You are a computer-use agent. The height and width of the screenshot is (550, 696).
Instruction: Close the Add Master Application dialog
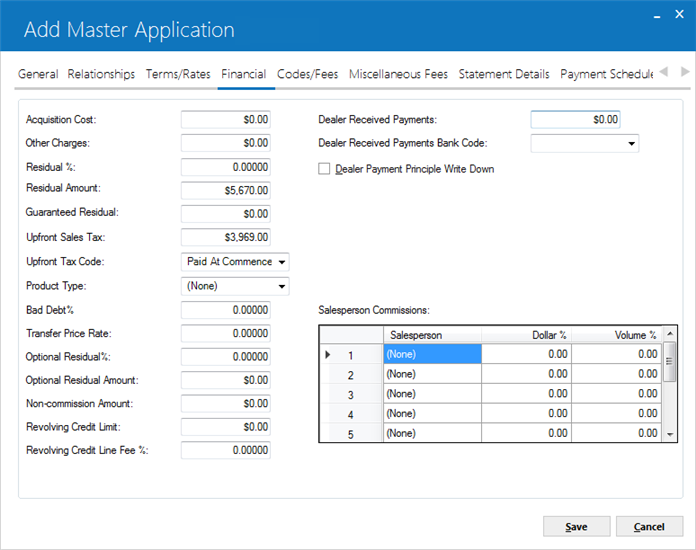click(x=679, y=14)
